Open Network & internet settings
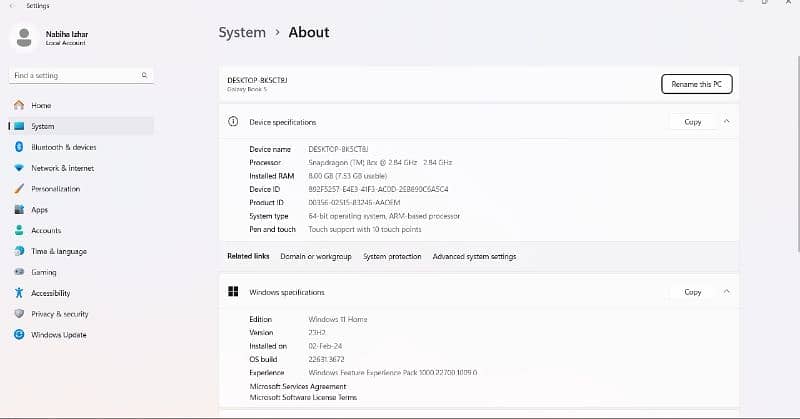800x419 pixels. (x=62, y=168)
